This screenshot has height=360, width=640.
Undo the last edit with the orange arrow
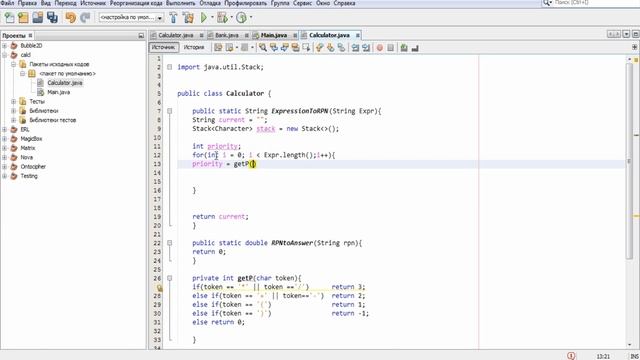pos(70,18)
